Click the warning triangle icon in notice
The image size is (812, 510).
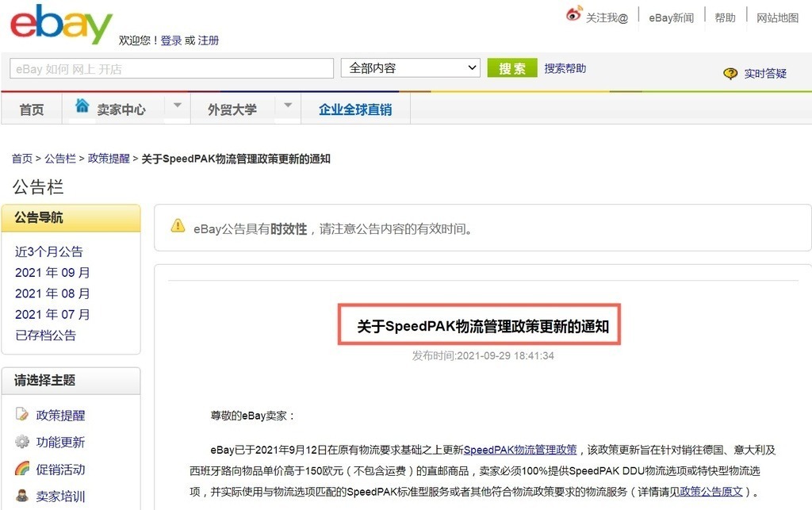pos(178,227)
